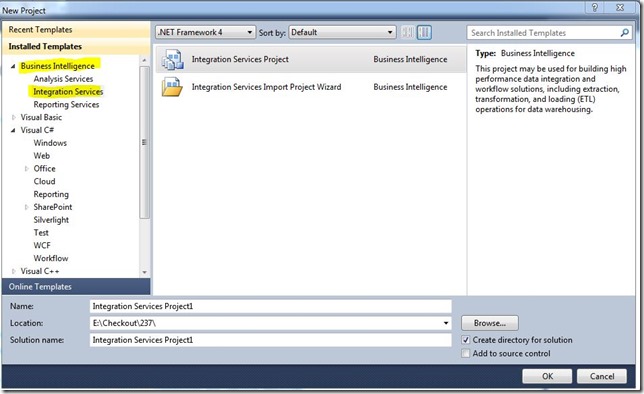This screenshot has width=644, height=394.
Task: Toggle Create directory for solution checkbox
Action: tap(465, 340)
